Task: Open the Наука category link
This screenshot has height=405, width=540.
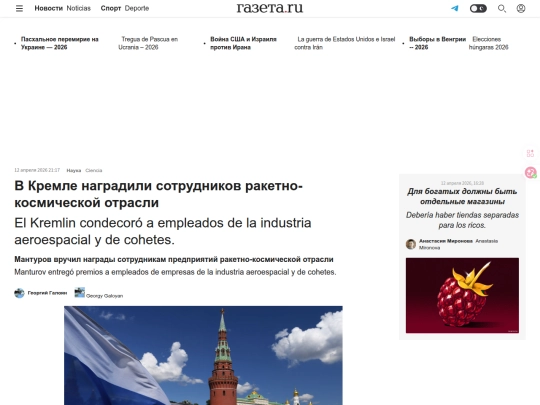Action: [x=74, y=170]
